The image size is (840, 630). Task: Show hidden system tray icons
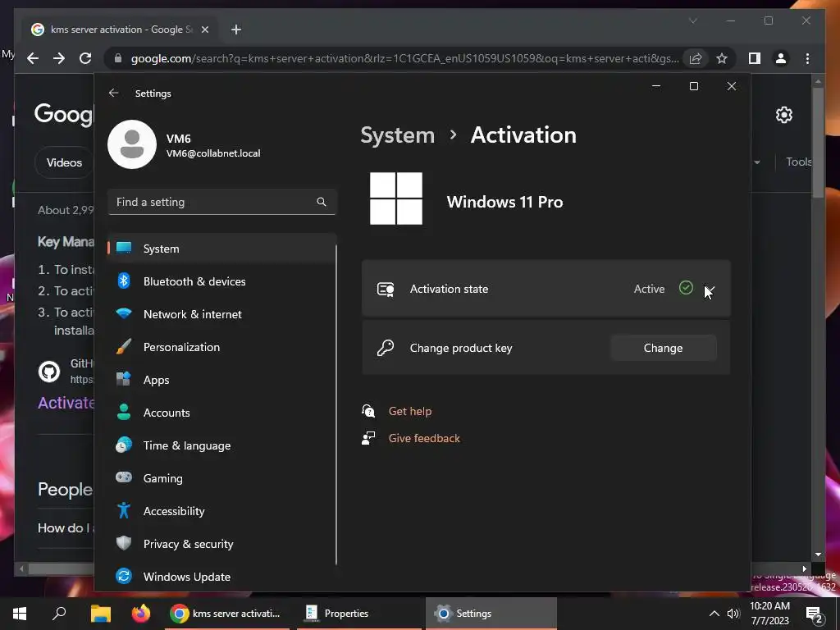[x=714, y=614]
